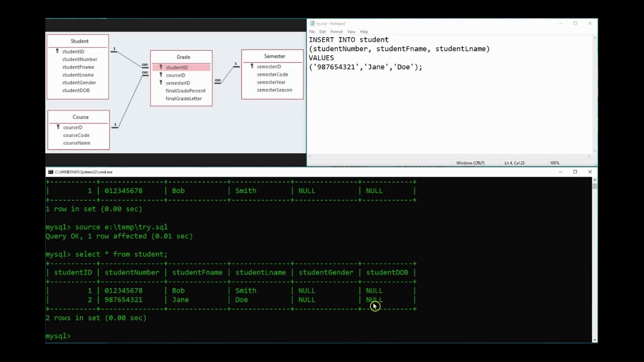The height and width of the screenshot is (362, 644).
Task: Click finalGradeLetter field in Grade table
Action: [184, 99]
